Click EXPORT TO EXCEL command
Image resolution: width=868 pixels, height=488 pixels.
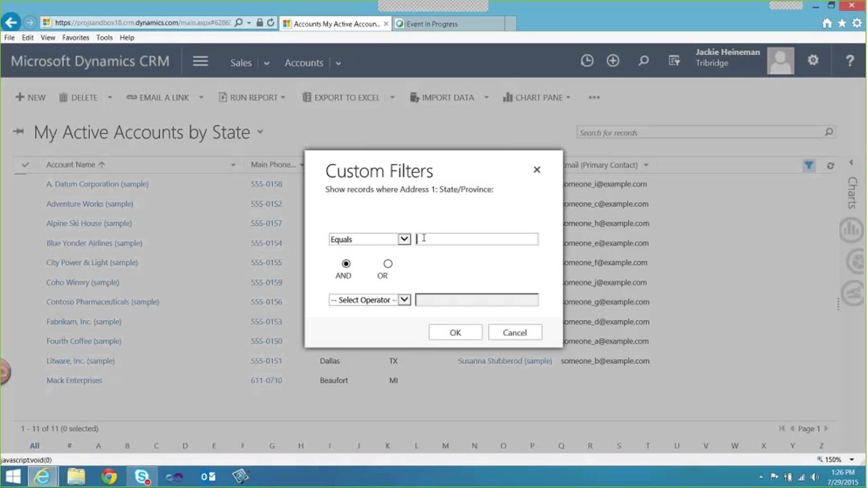[x=341, y=98]
